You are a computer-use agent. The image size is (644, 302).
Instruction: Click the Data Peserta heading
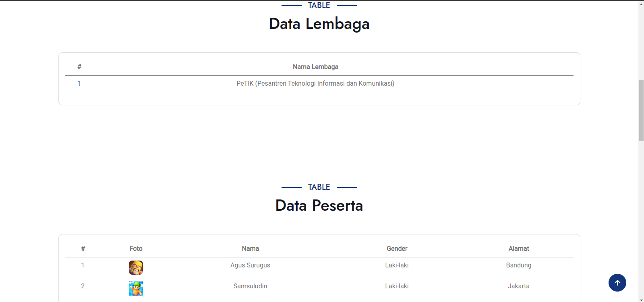click(319, 205)
